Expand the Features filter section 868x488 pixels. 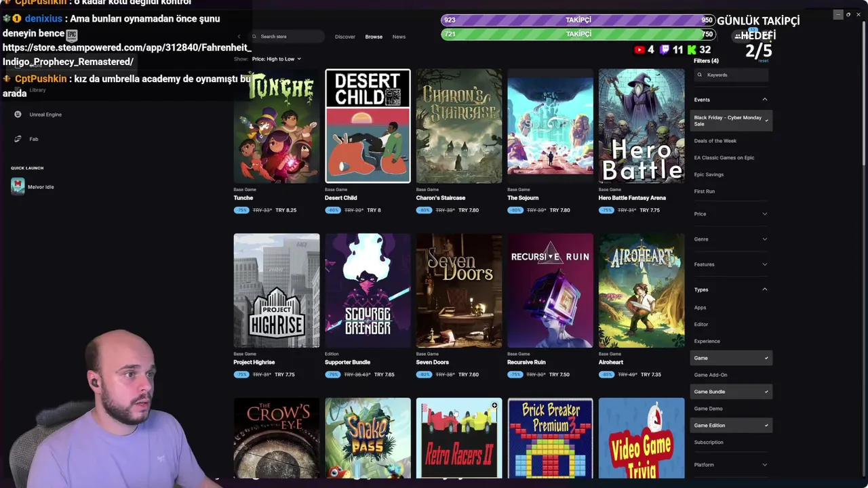(x=731, y=264)
